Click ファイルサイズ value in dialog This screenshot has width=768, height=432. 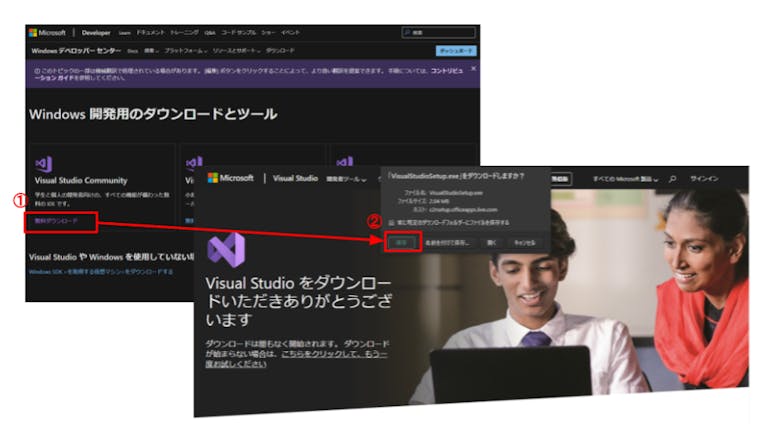pos(439,201)
